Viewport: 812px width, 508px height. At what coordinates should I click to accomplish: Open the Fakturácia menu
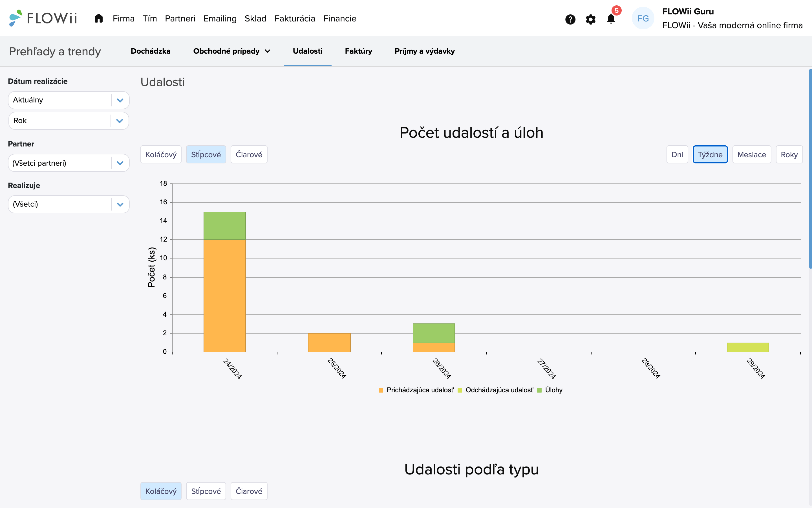[295, 18]
